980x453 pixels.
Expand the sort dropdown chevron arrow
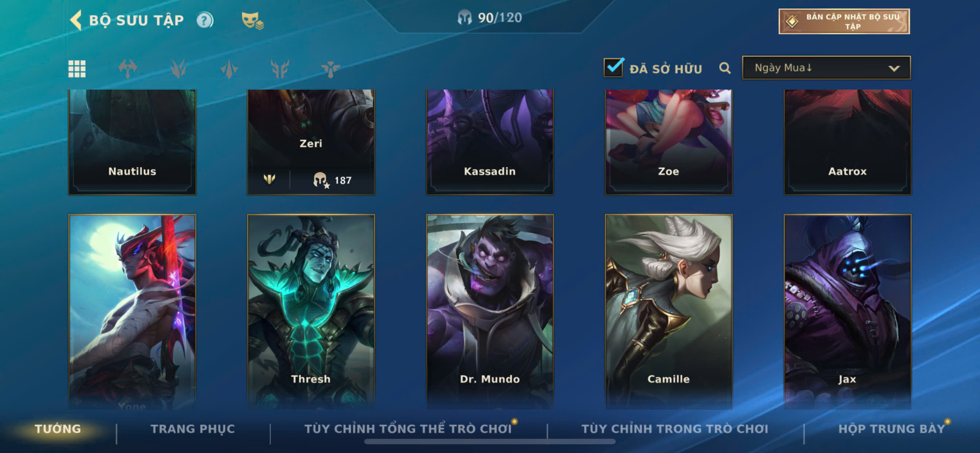point(894,69)
